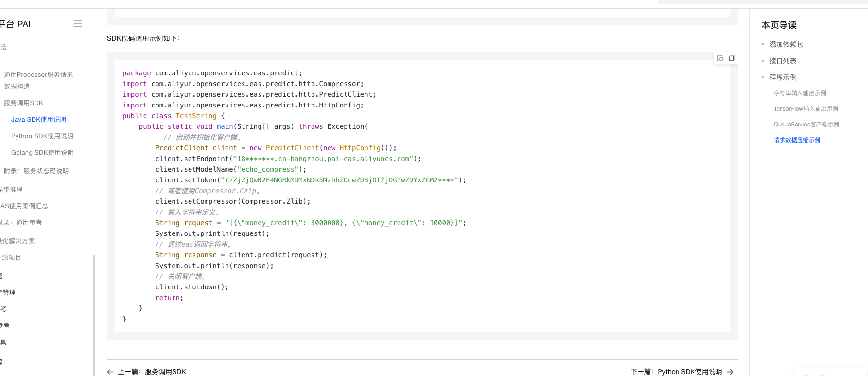Jump to 请求数据压缩示例 section

(x=797, y=140)
